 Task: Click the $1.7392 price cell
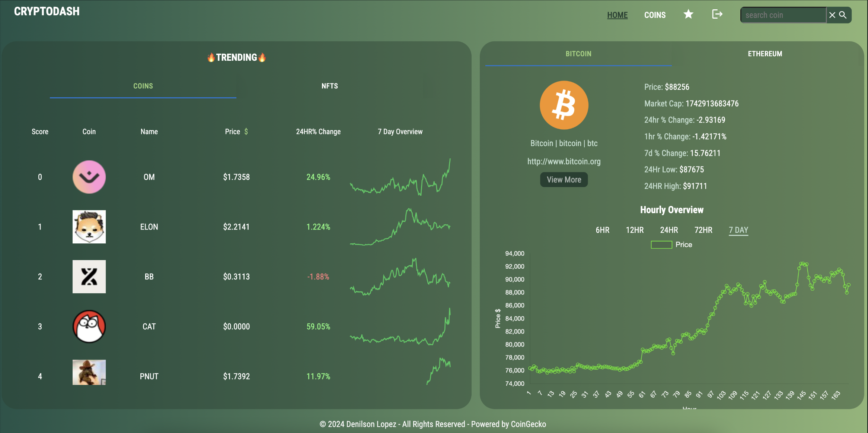[x=236, y=376]
